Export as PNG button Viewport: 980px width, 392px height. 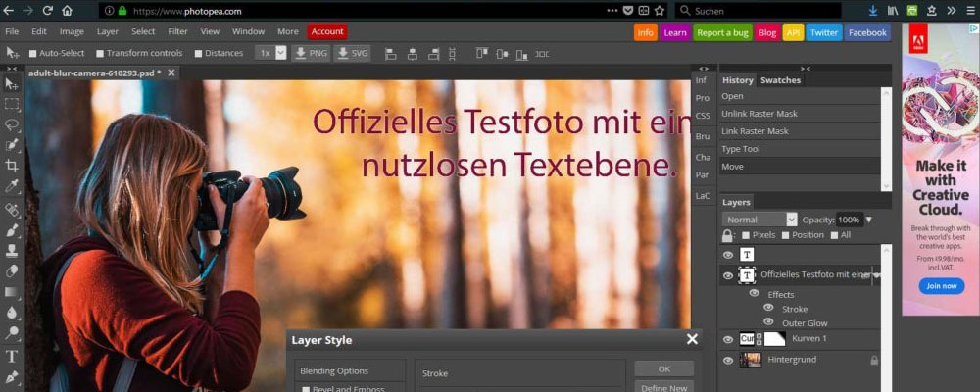click(311, 53)
